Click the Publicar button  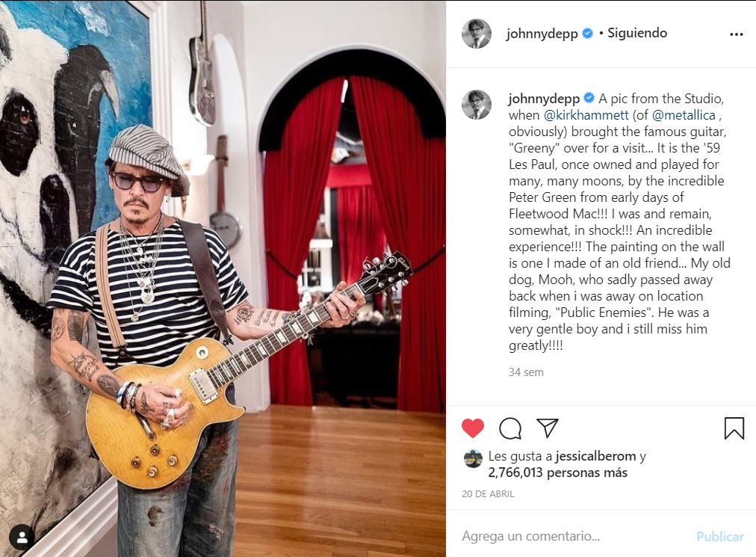pyautogui.click(x=720, y=536)
